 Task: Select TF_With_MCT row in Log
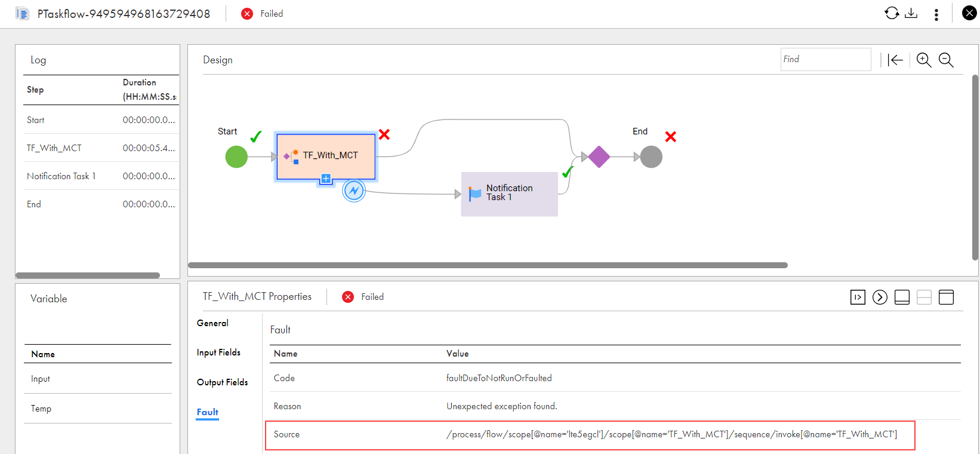tap(101, 148)
